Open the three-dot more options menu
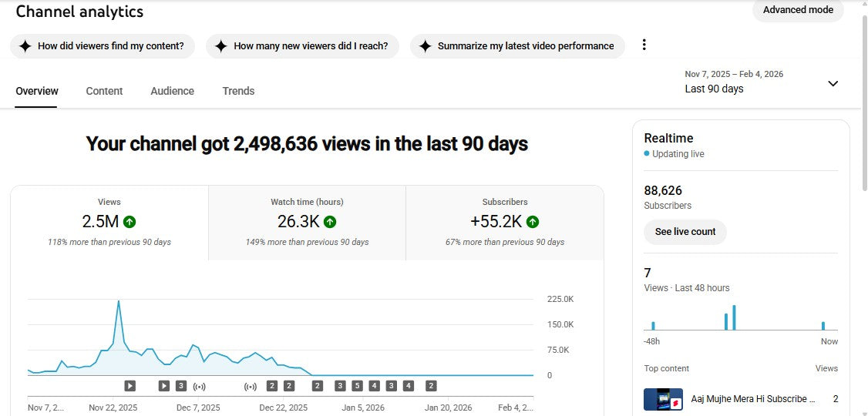Viewport: 868px width, 416px height. [644, 45]
